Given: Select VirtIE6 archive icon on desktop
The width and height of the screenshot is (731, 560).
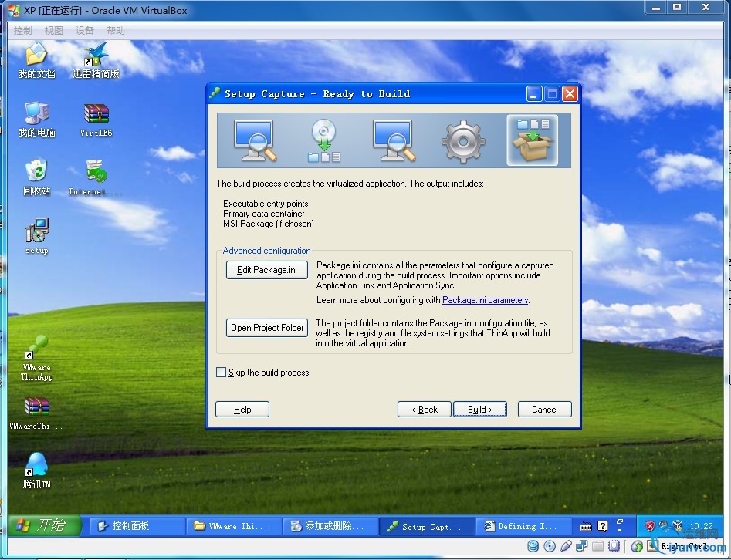Looking at the screenshot, I should coord(96,120).
